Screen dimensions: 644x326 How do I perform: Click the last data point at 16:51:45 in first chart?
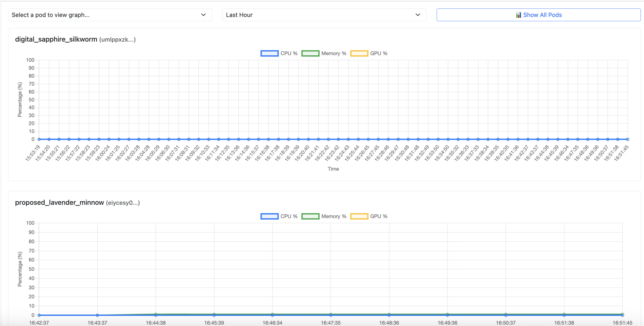(x=628, y=139)
